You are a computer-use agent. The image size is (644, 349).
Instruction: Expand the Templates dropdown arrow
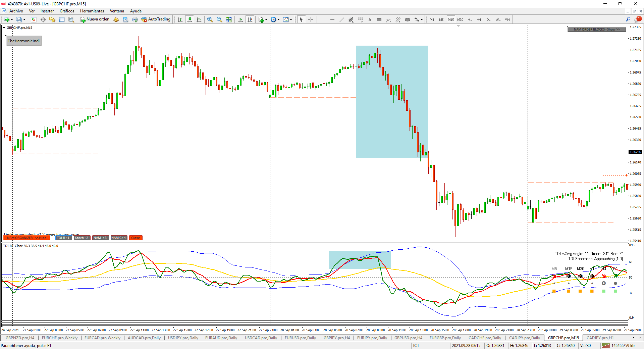pyautogui.click(x=291, y=20)
